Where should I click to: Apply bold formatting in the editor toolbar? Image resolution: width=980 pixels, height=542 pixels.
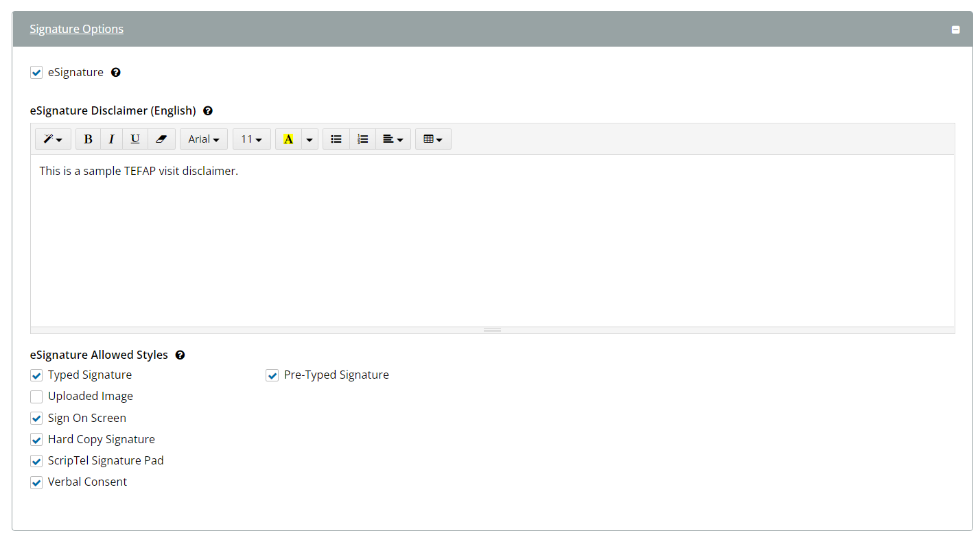point(88,139)
